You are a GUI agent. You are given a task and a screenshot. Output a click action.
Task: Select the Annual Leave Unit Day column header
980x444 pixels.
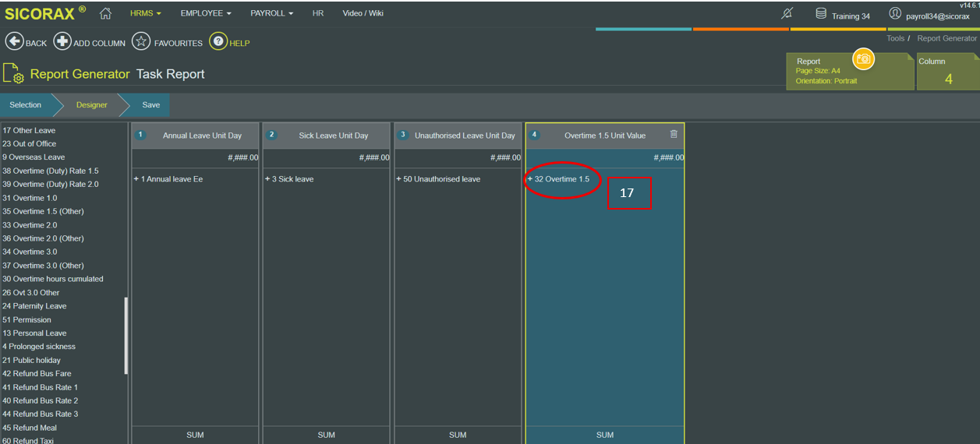click(x=195, y=135)
